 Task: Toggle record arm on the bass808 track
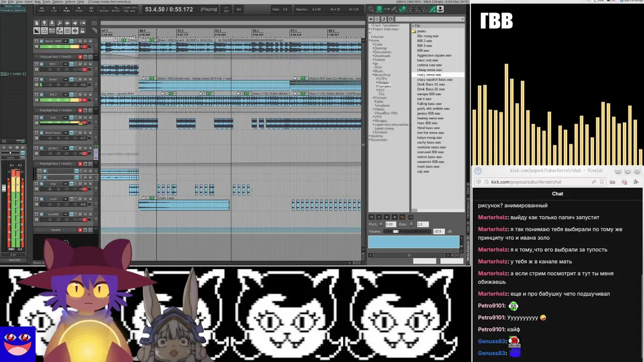(36, 214)
